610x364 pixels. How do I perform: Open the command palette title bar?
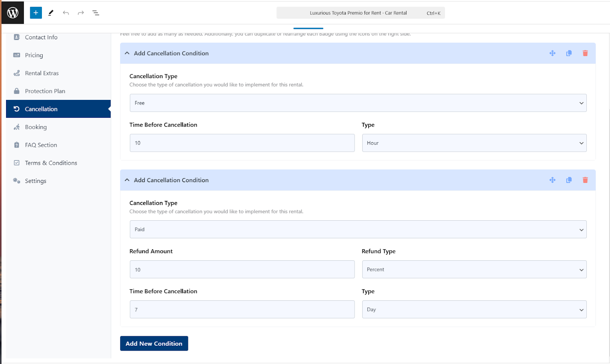pyautogui.click(x=360, y=13)
